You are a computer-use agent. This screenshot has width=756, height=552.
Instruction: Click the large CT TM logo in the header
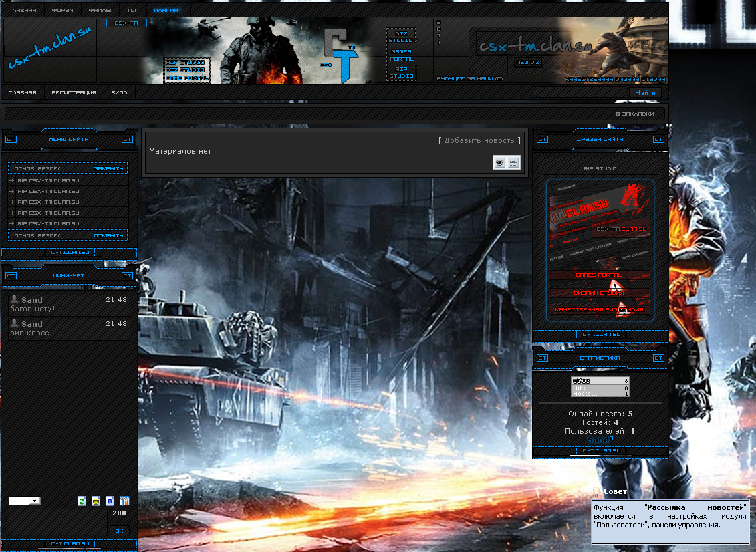[x=340, y=55]
